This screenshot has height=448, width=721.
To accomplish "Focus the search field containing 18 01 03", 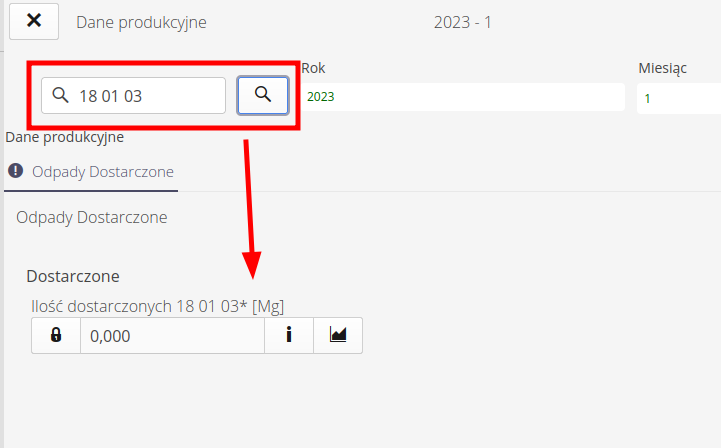I will click(133, 95).
